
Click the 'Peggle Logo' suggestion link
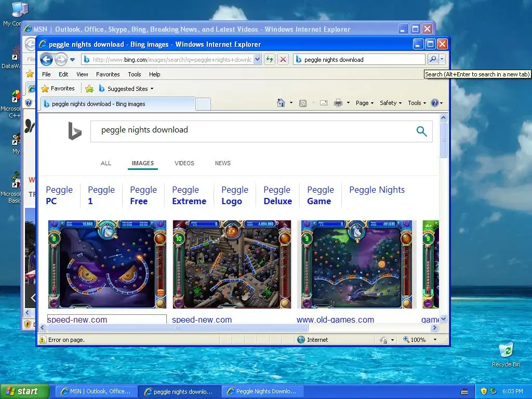click(235, 195)
